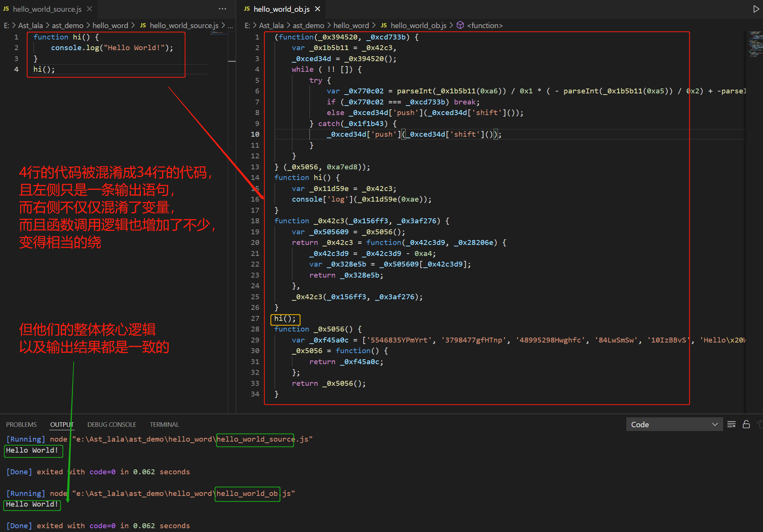Click hello_word in left breadcrumb
Viewport: 763px width, 532px height.
coord(110,25)
